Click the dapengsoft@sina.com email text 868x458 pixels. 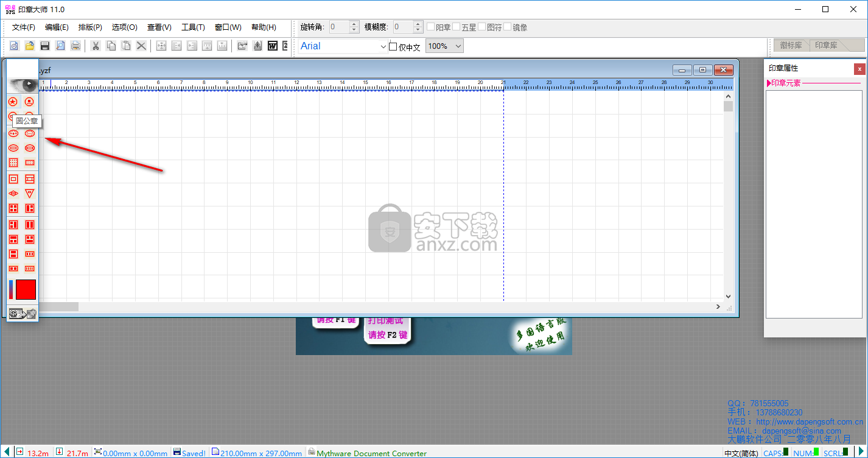pos(801,431)
